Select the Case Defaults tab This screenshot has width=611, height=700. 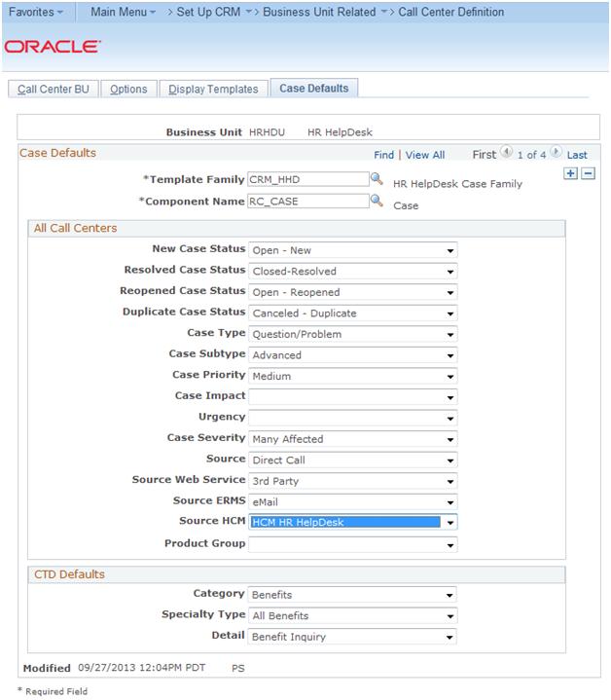click(313, 88)
